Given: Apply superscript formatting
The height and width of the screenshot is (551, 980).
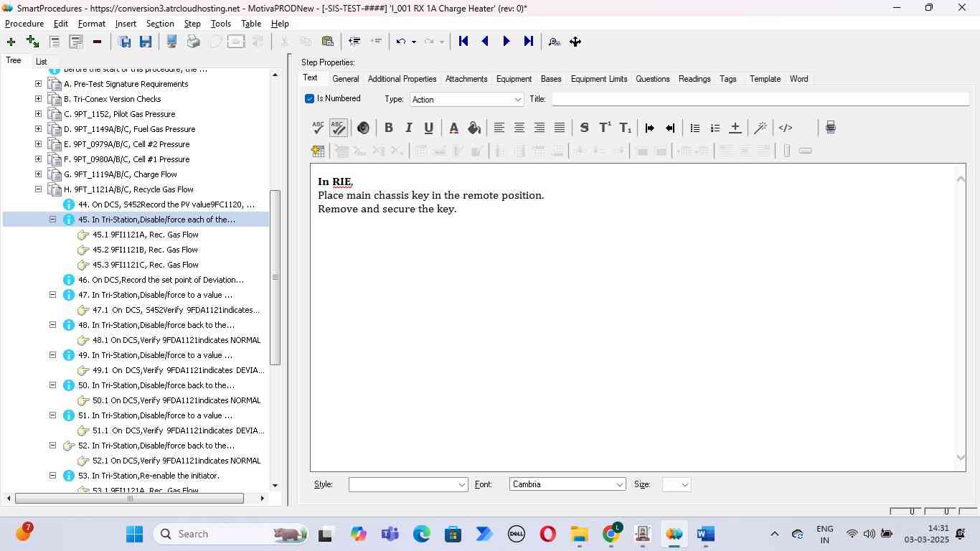Looking at the screenshot, I should coord(605,128).
